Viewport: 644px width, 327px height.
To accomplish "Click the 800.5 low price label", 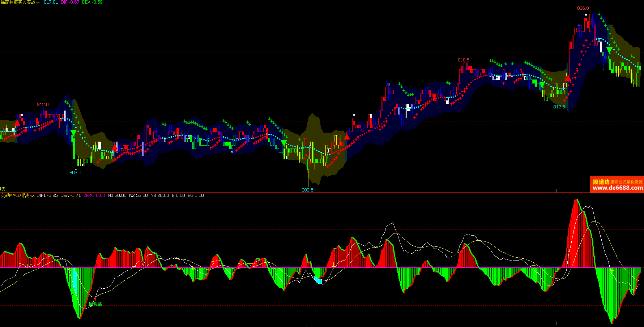I will (x=307, y=190).
